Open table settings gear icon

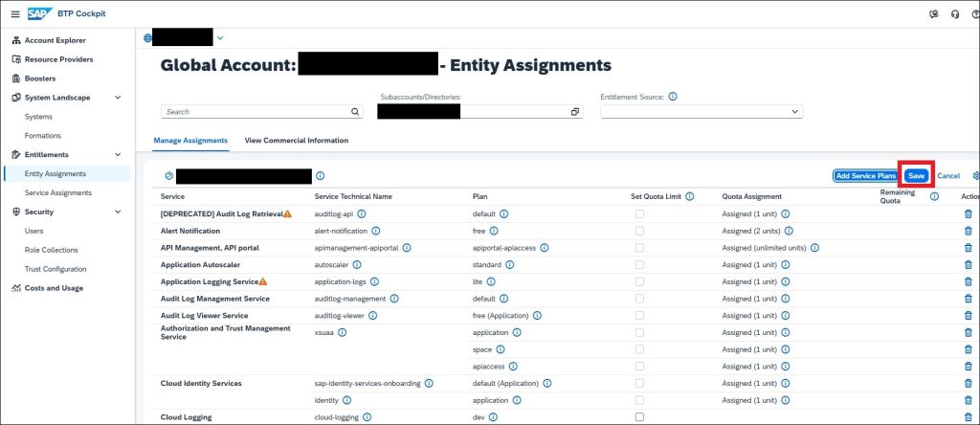pos(976,176)
